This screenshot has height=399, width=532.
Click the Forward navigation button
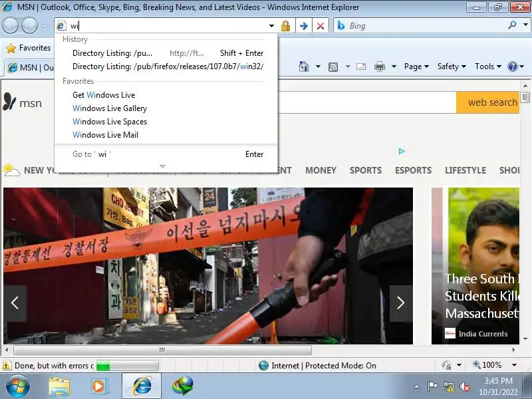pos(29,25)
